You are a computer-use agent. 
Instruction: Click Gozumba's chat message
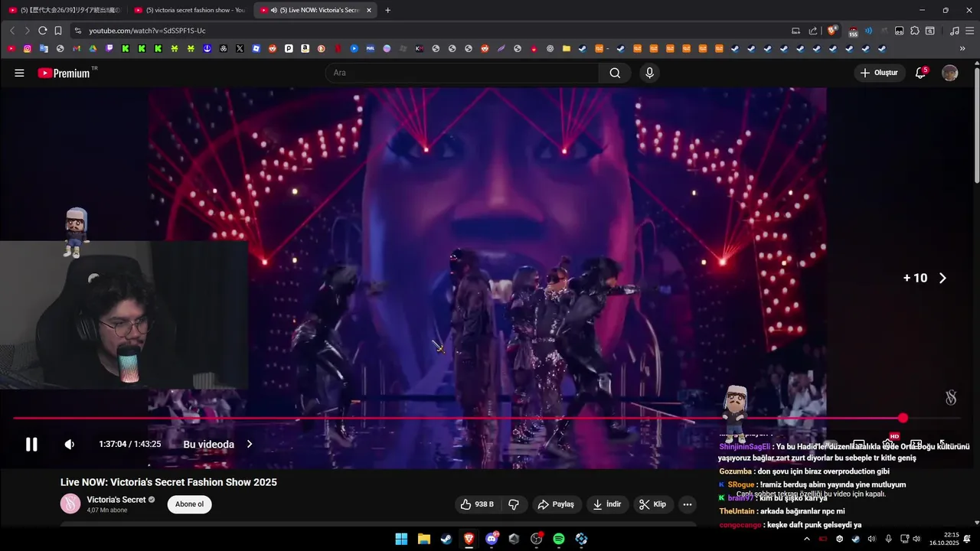click(805, 471)
